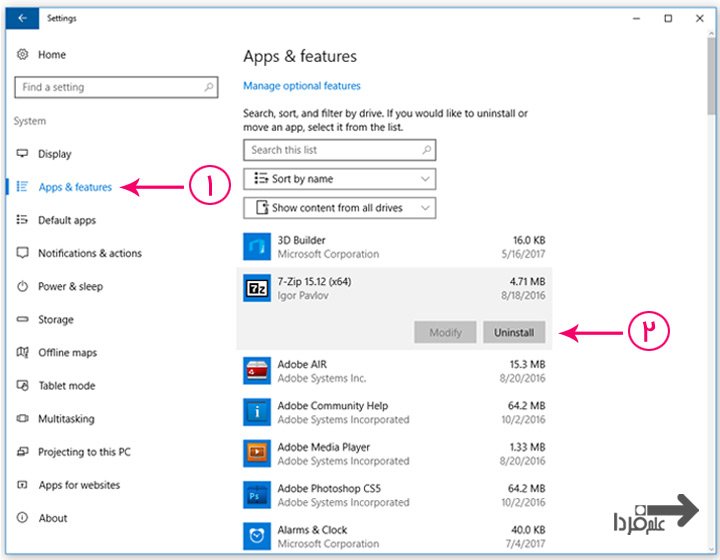Click the Home gear icon

pyautogui.click(x=23, y=55)
